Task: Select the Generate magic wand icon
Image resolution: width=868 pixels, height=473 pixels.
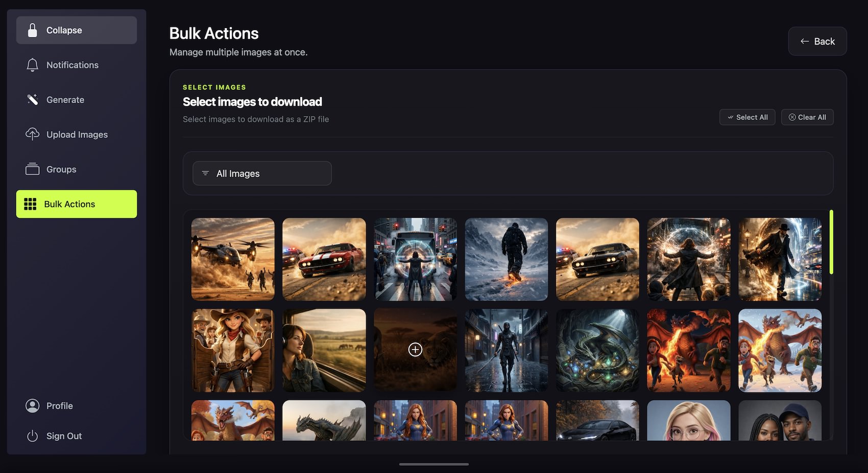Action: pyautogui.click(x=32, y=99)
